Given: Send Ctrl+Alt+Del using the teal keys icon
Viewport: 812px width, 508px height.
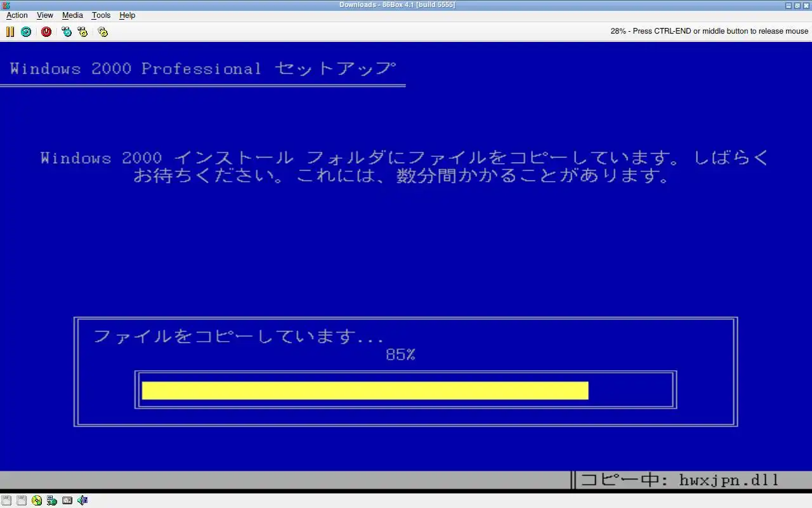Looking at the screenshot, I should (67, 31).
